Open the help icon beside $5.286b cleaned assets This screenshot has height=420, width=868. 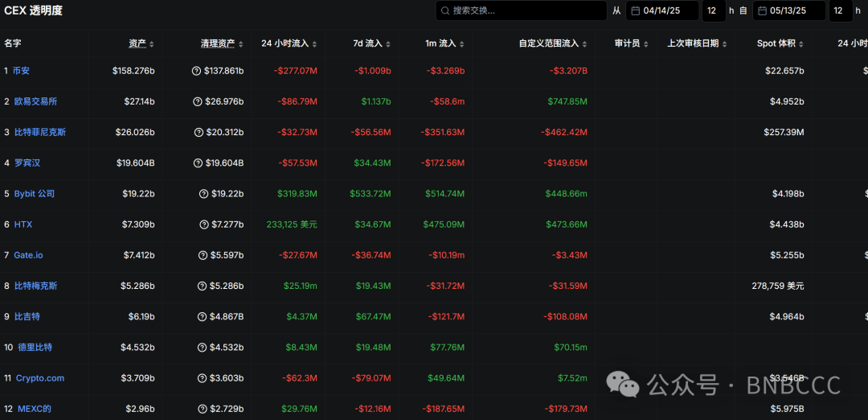[x=202, y=286]
